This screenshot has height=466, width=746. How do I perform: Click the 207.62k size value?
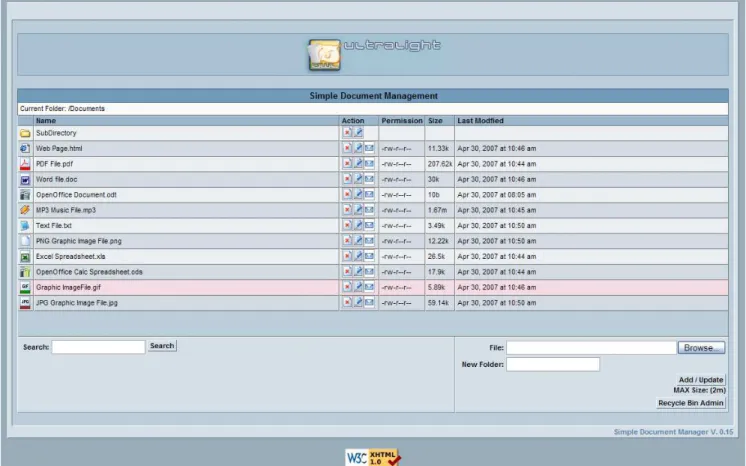point(440,164)
